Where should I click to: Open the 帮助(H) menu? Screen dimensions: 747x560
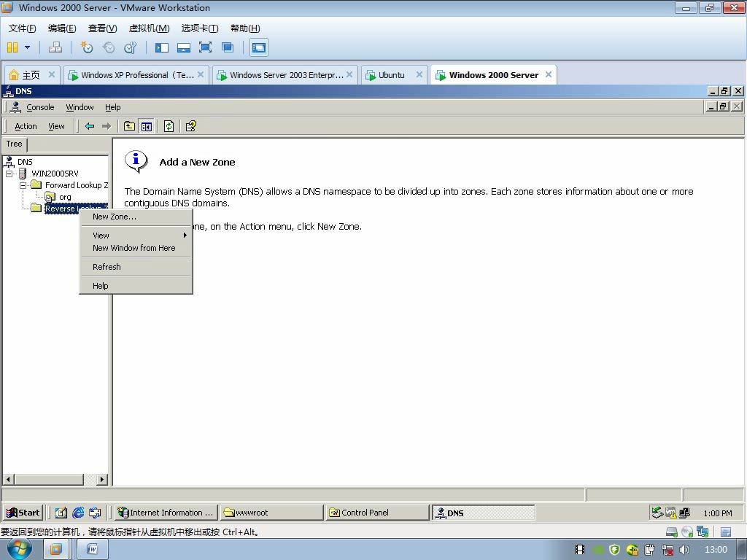pos(245,28)
